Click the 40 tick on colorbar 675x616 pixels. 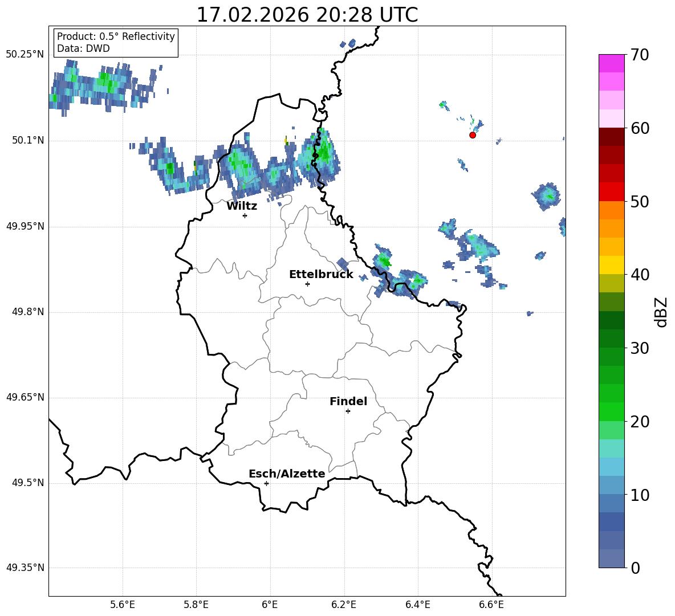(x=640, y=275)
